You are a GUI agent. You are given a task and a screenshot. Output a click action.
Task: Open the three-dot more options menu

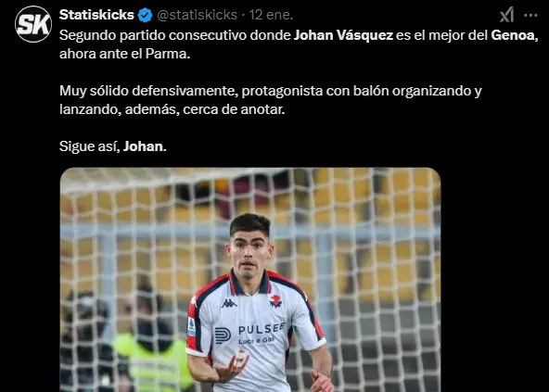(530, 15)
